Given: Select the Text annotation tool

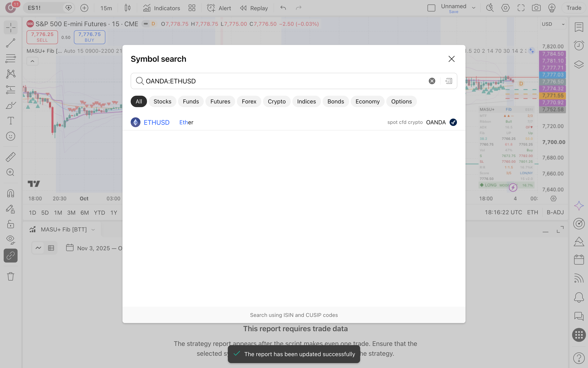Looking at the screenshot, I should [x=10, y=121].
